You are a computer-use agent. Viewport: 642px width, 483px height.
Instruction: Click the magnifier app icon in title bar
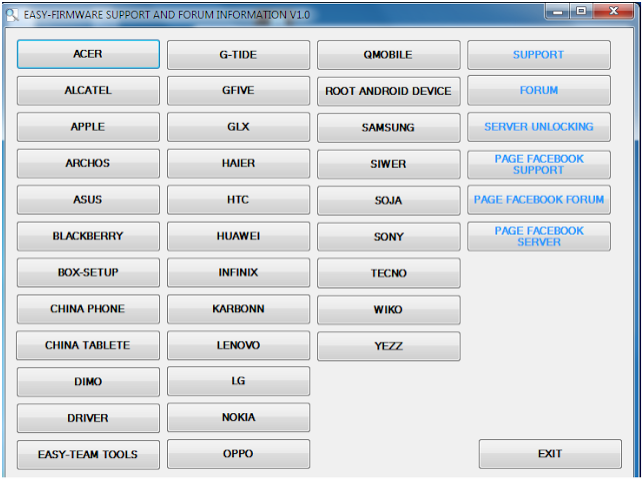coord(12,15)
